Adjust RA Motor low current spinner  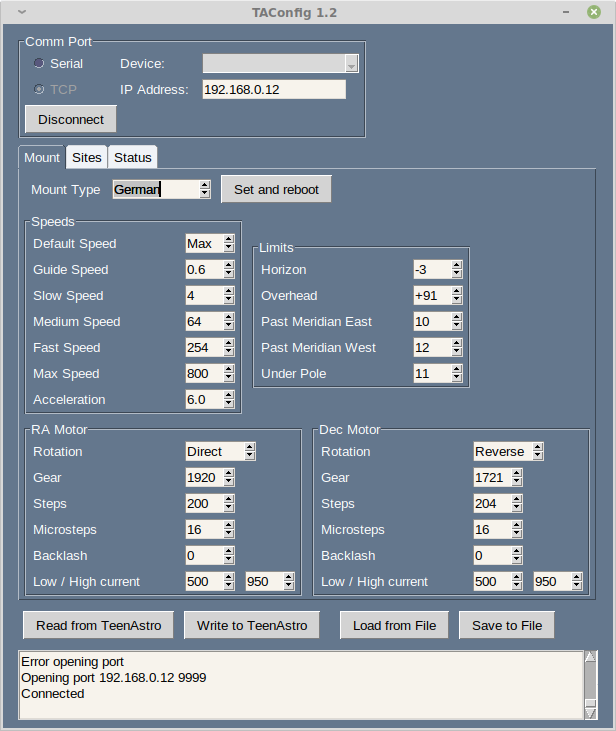(x=228, y=581)
